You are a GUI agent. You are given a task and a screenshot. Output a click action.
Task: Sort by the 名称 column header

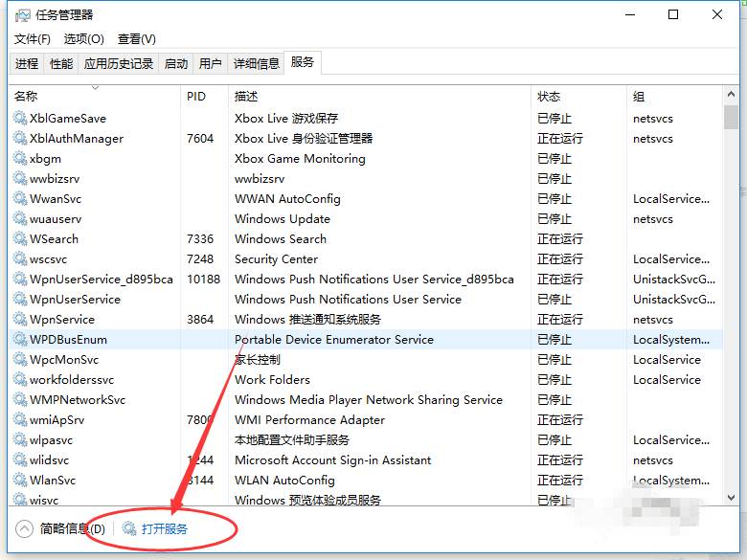click(x=94, y=96)
